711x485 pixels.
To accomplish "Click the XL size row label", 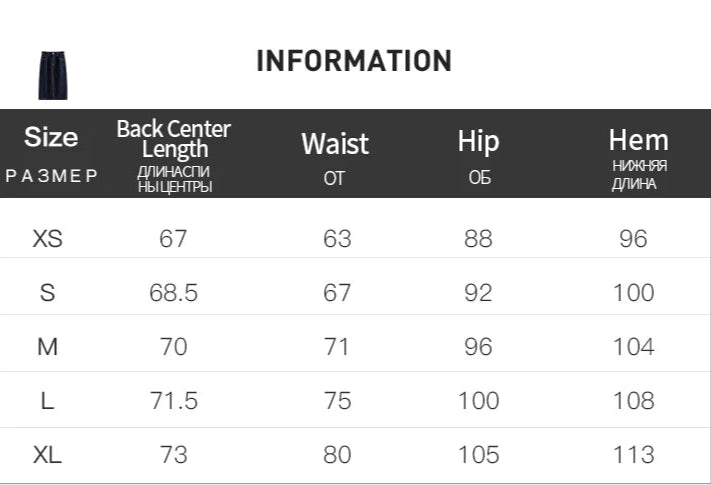I will [47, 455].
